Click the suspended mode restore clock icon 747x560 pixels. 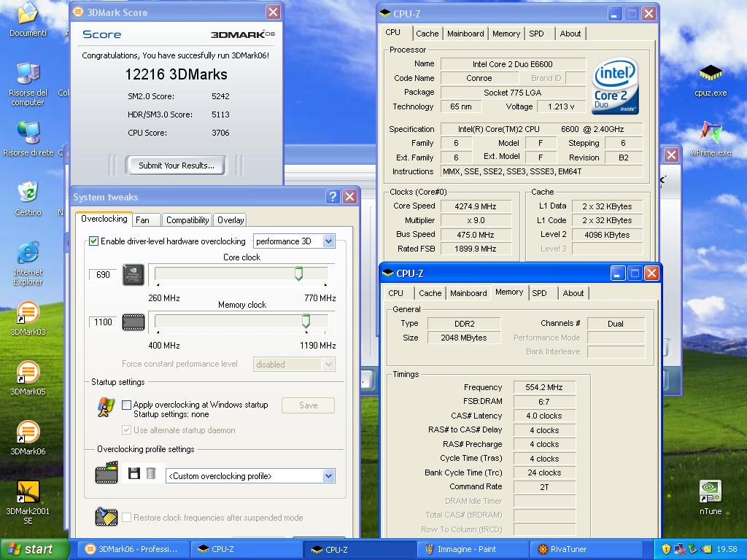pyautogui.click(x=107, y=517)
